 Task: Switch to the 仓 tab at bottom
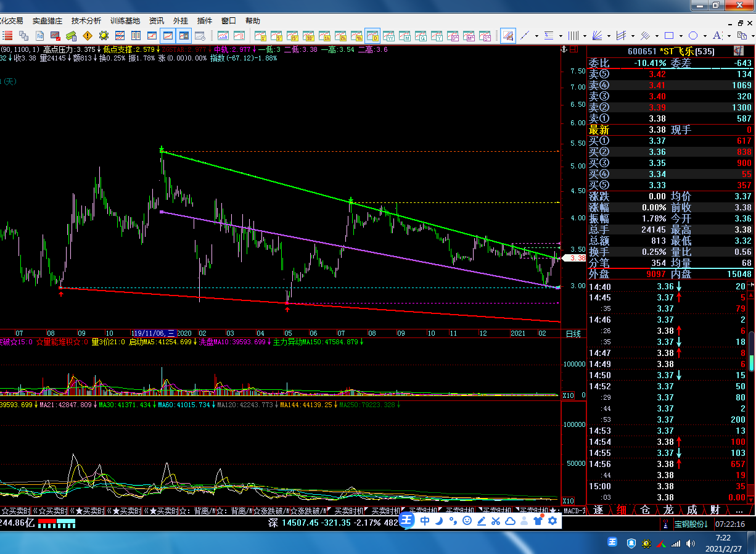(x=645, y=510)
